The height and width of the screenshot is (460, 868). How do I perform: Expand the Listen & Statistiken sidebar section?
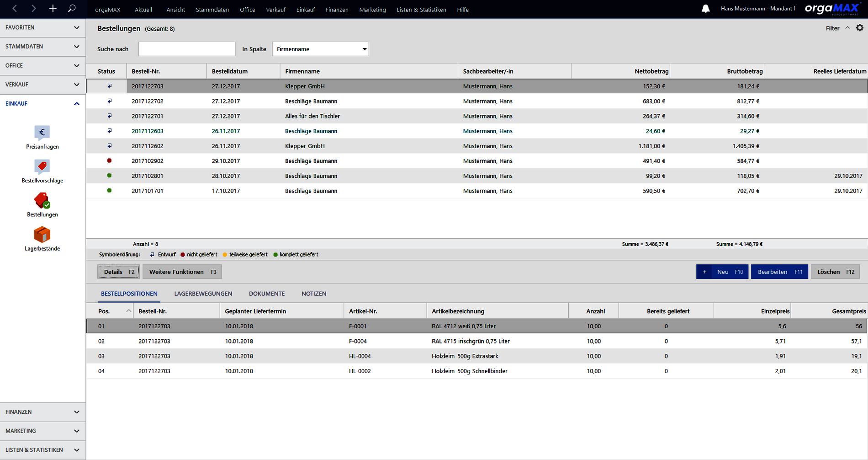point(42,450)
